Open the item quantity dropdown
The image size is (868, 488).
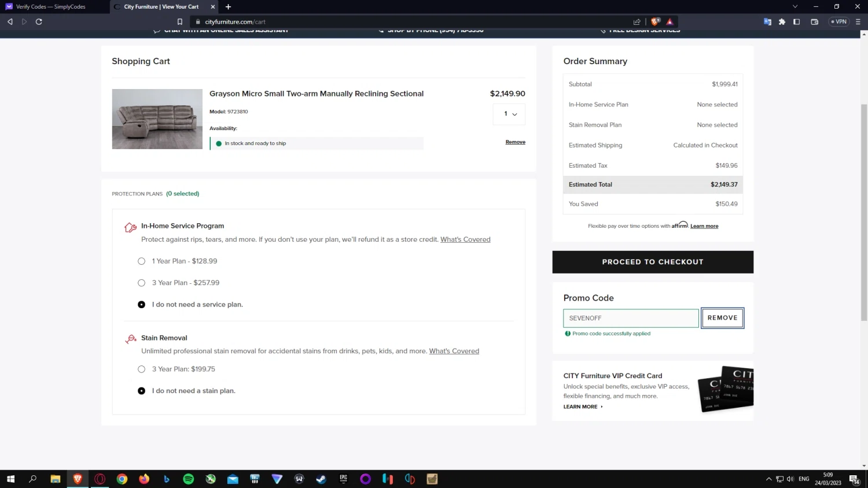tap(509, 114)
